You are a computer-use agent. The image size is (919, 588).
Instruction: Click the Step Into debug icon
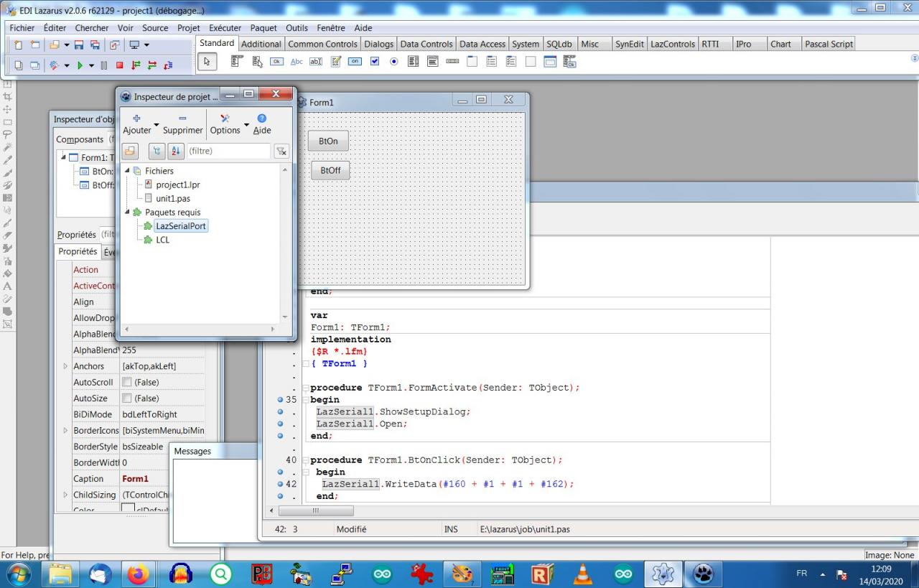click(136, 65)
